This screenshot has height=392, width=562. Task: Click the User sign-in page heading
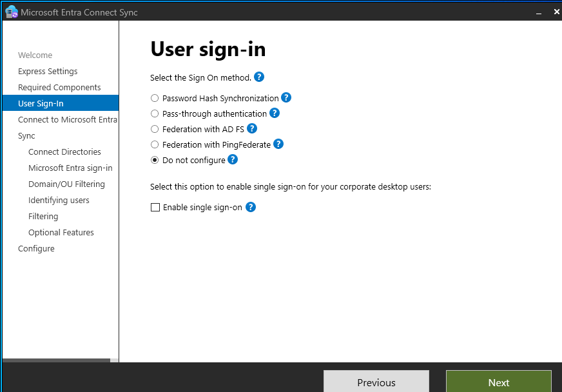click(208, 49)
